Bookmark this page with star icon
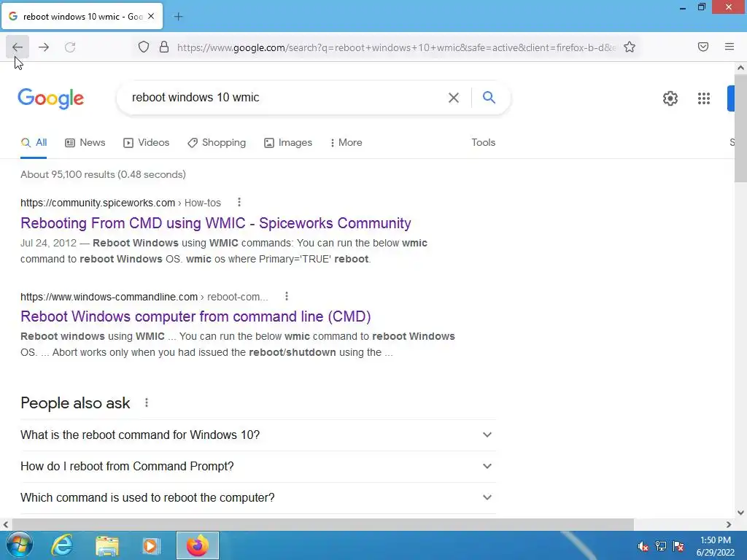 pos(630,47)
